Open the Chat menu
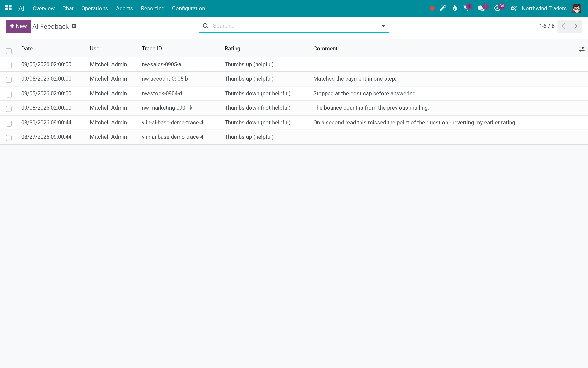Screen dimensions: 588x368 pyautogui.click(x=68, y=8)
